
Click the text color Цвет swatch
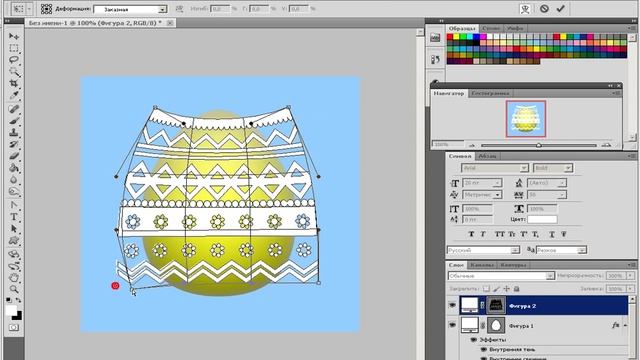[542, 220]
